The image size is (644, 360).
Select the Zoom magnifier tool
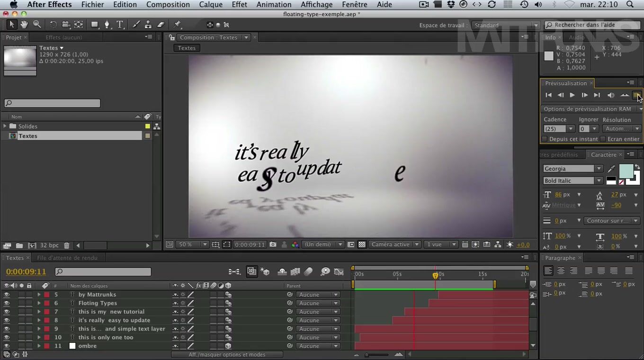[37, 25]
